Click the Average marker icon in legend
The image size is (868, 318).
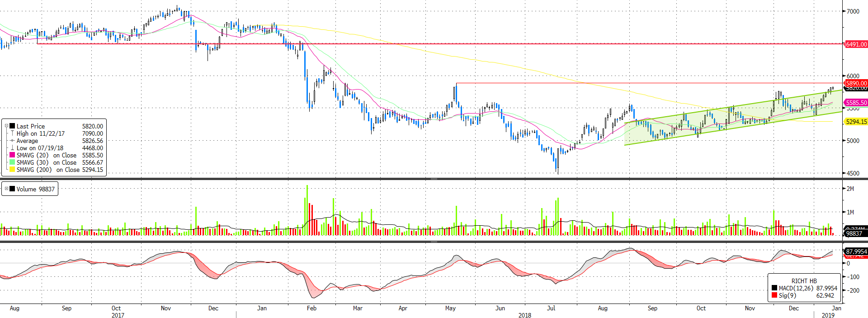click(13, 141)
